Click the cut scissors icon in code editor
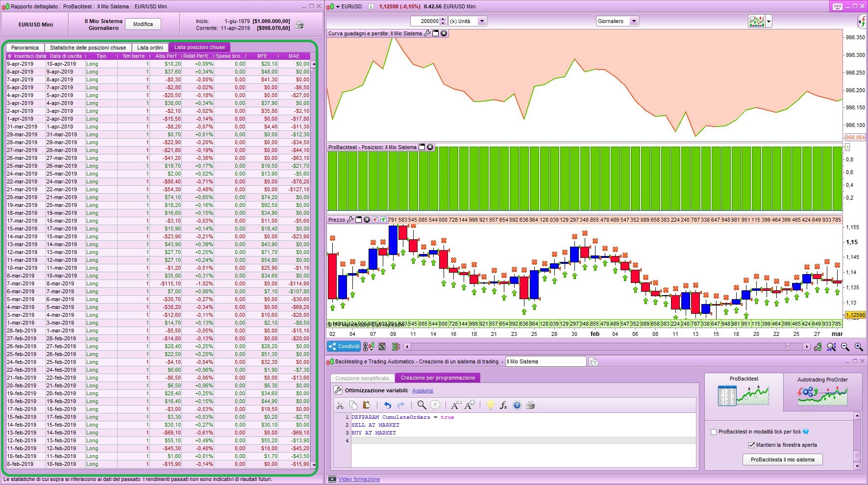 [340, 405]
